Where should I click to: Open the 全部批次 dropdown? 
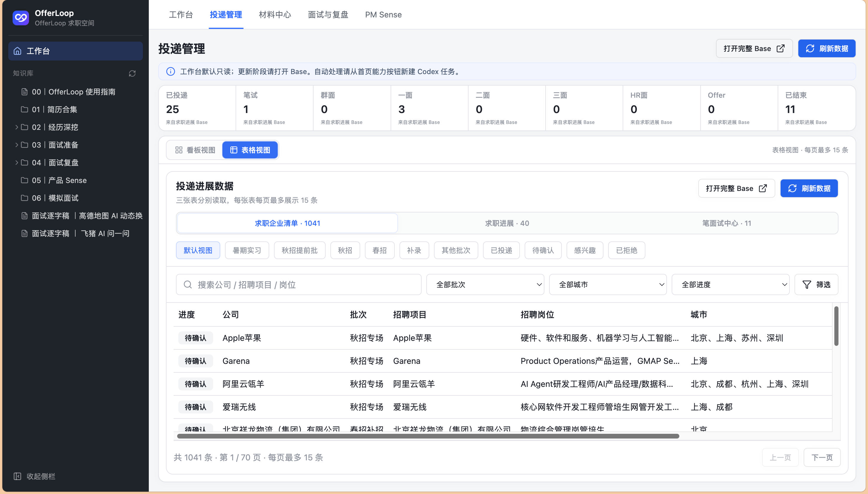coord(485,285)
